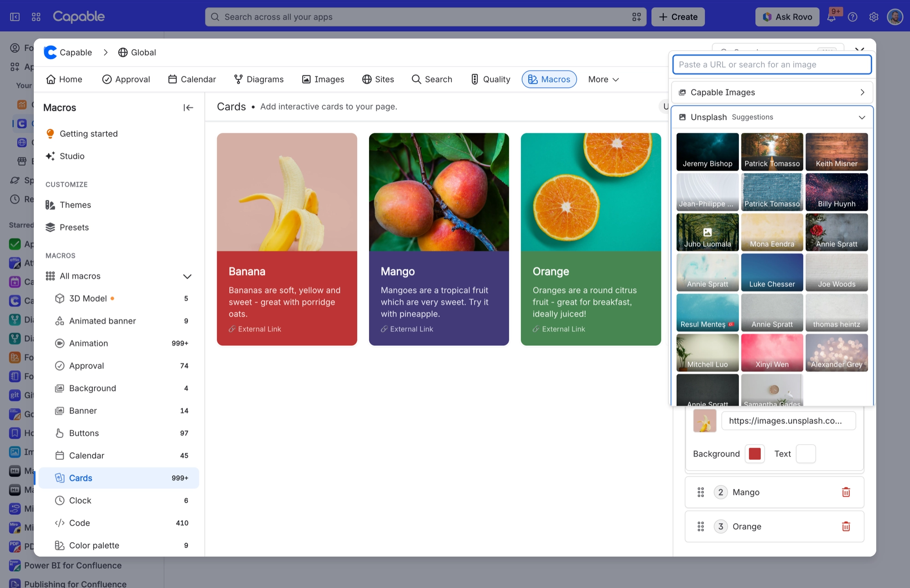Open the user profile avatar
Screen dimensions: 910x588
(895, 17)
